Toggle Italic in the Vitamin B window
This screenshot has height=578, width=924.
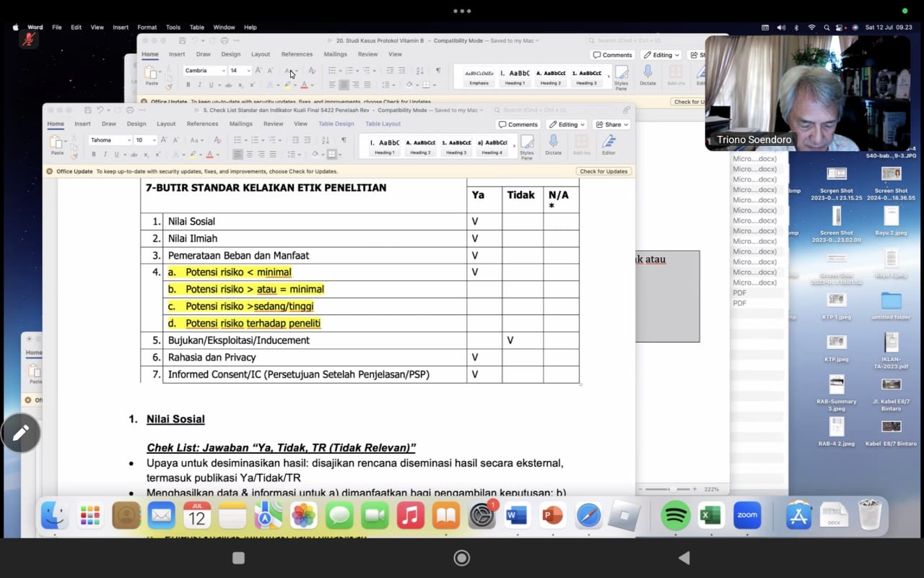click(x=200, y=85)
